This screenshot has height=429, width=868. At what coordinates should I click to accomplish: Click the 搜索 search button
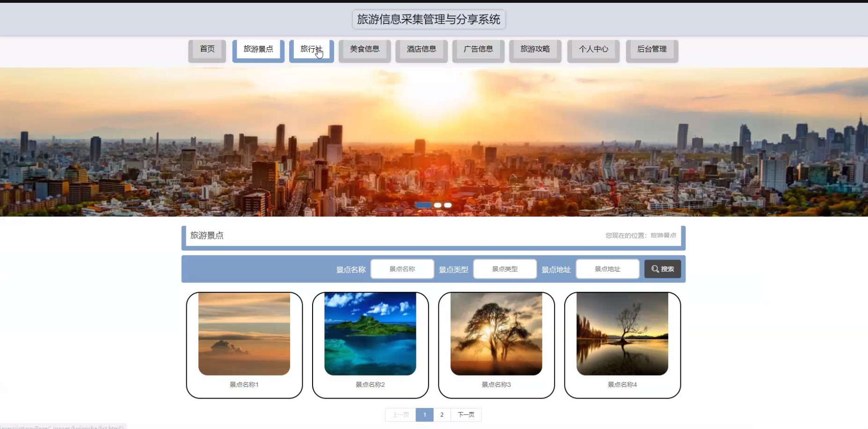click(663, 268)
